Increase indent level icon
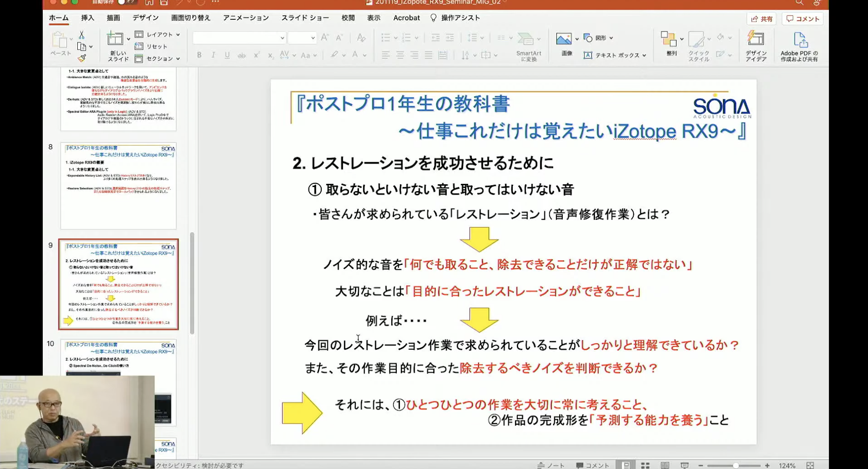Screen dimensions: 868x469 click(x=450, y=38)
